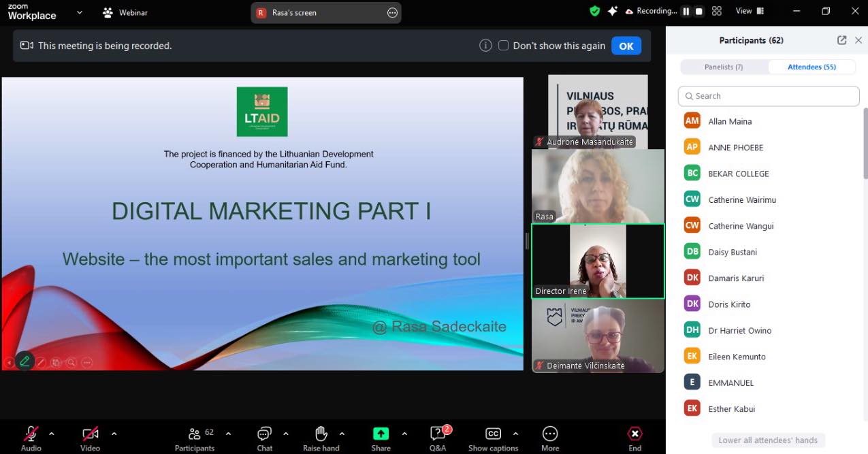Pause the recording
This screenshot has width=868, height=454.
point(686,12)
